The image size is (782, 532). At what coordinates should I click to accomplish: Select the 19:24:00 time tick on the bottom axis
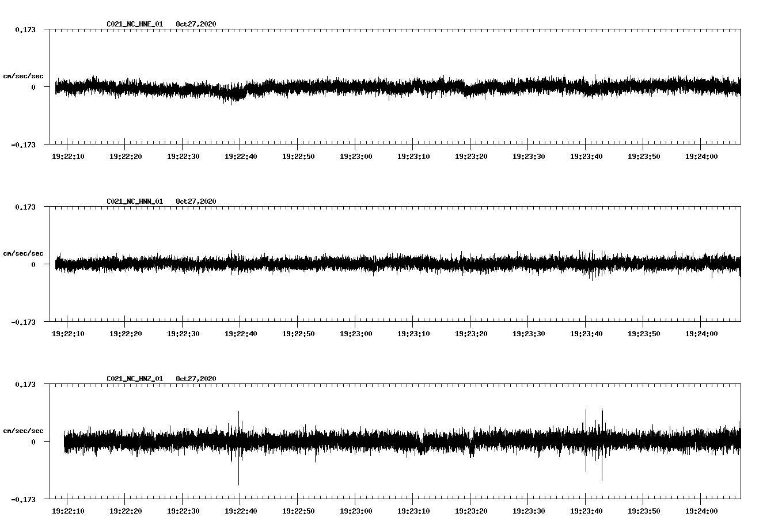click(x=700, y=510)
